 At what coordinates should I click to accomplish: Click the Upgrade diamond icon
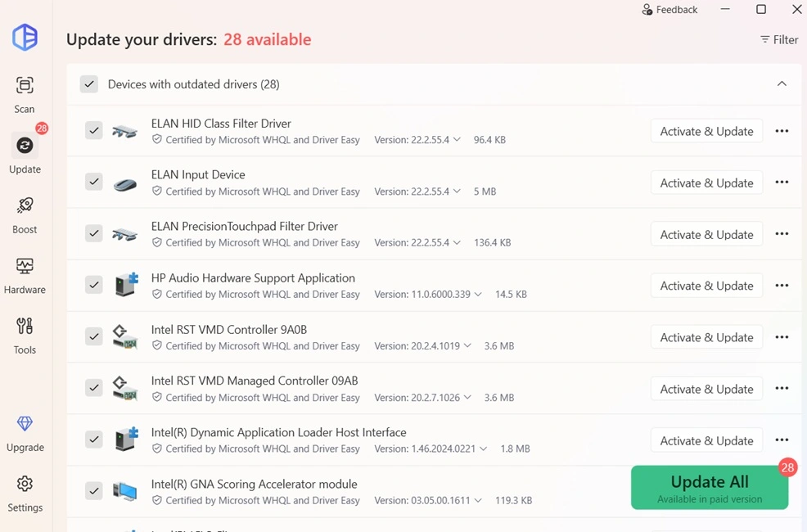click(x=25, y=423)
